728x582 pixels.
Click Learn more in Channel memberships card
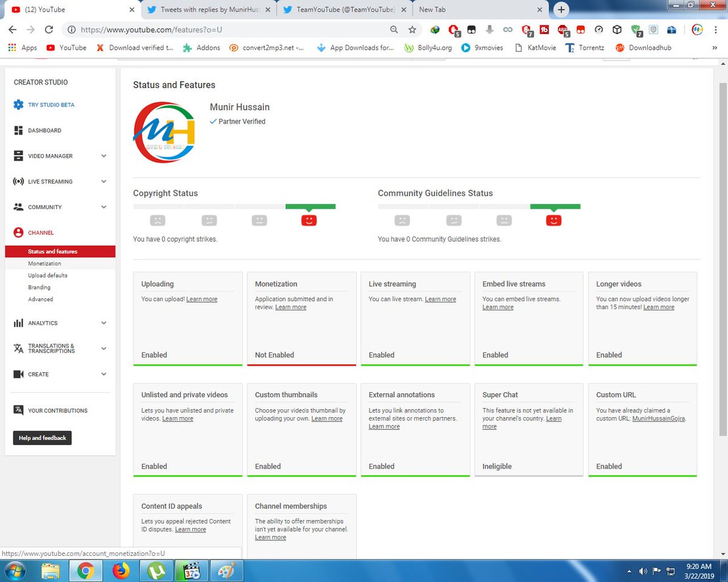pyautogui.click(x=271, y=538)
